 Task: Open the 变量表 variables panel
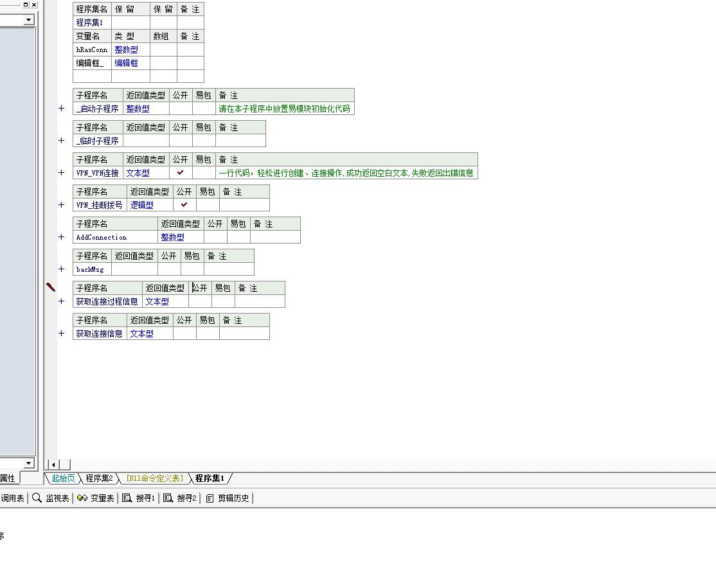pyautogui.click(x=96, y=498)
